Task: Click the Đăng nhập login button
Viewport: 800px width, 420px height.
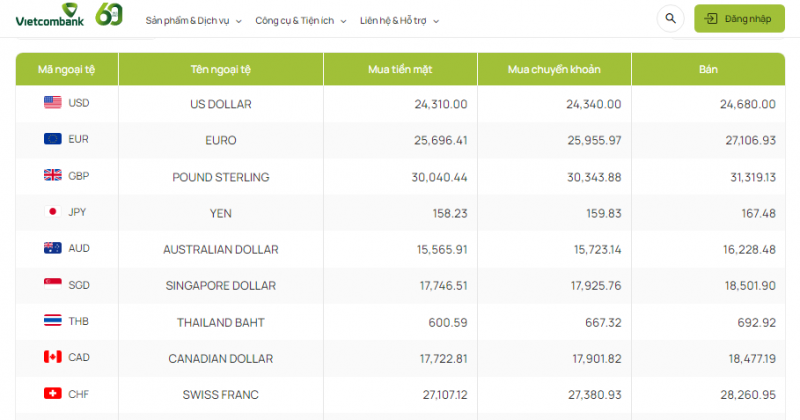Action: pyautogui.click(x=739, y=19)
